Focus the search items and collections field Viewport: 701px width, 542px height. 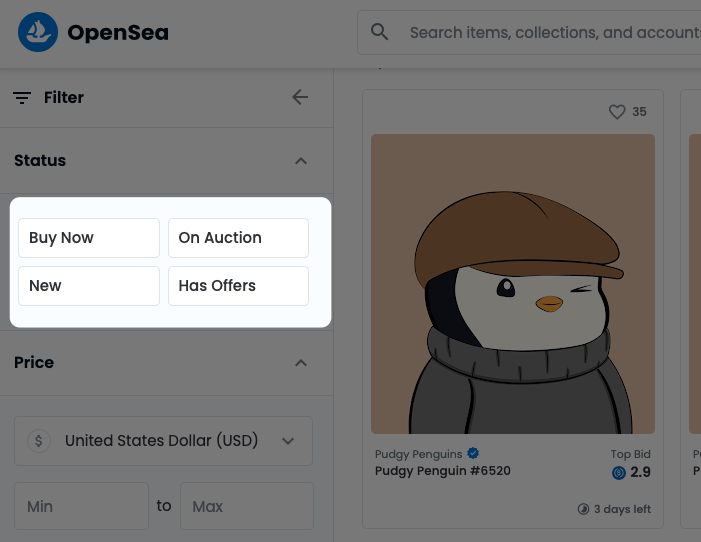click(529, 33)
